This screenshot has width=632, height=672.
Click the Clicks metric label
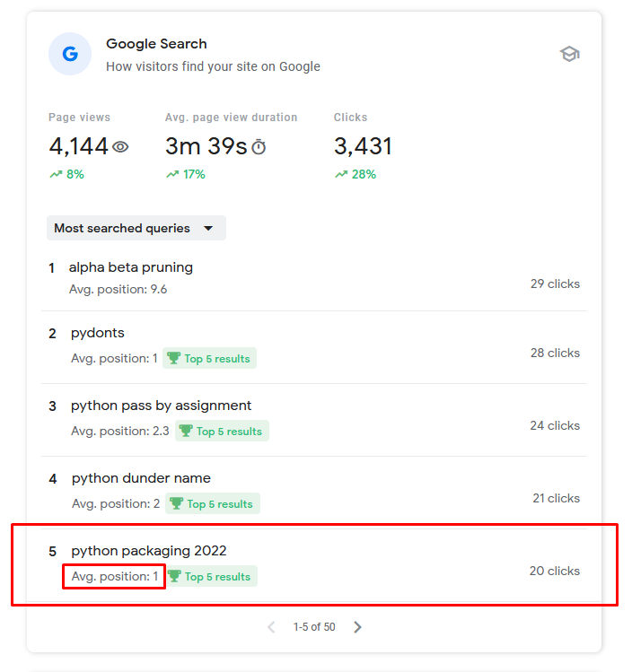[x=351, y=118]
